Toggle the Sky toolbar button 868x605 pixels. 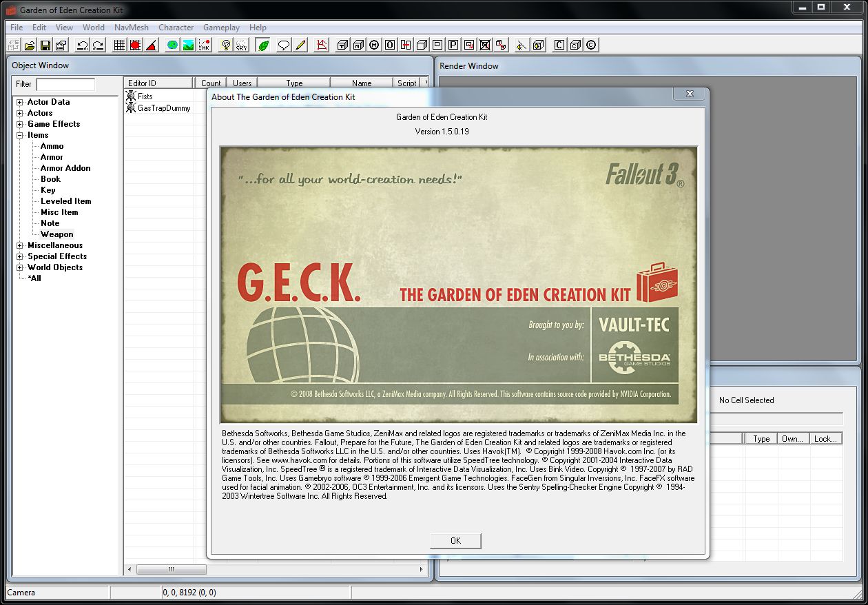pyautogui.click(x=241, y=45)
